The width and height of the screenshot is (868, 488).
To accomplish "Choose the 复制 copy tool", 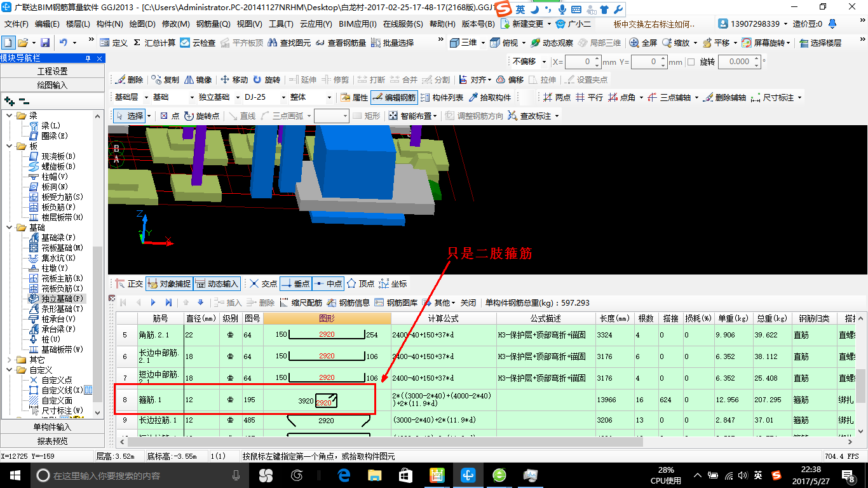I will coord(165,79).
